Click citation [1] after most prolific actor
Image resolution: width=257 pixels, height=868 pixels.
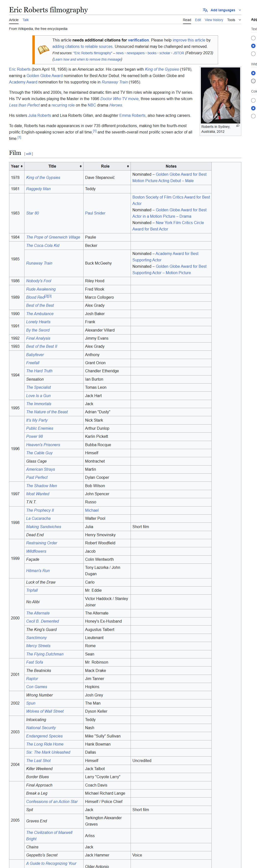pyautogui.click(x=95, y=131)
